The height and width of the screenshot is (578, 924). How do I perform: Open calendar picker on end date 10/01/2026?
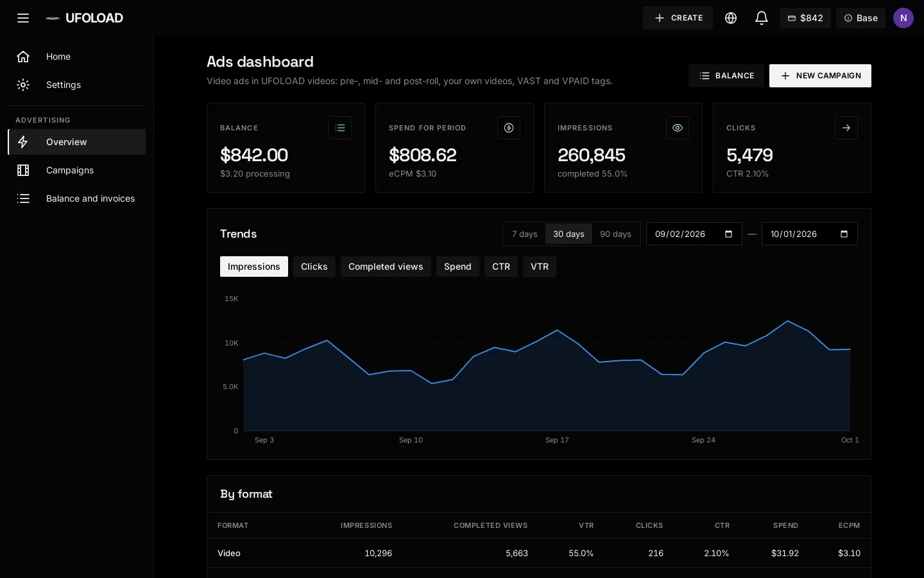click(x=844, y=234)
